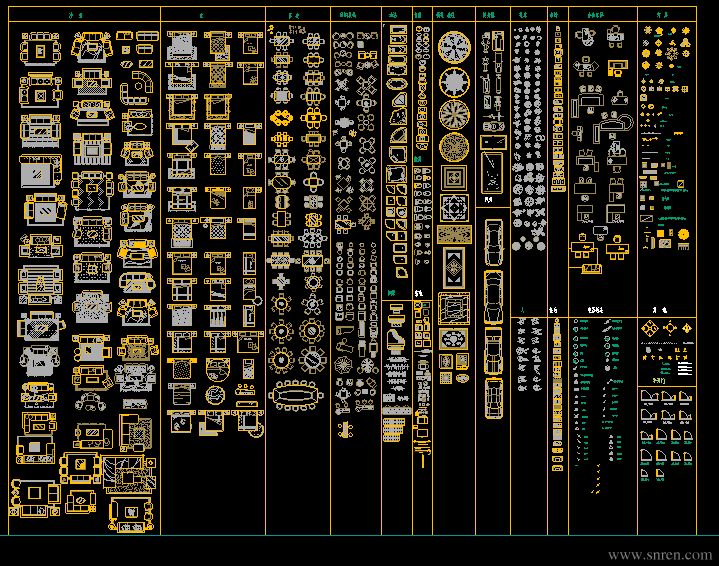This screenshot has width=719, height=566.
Task: Select the tall black rug with diamond motif
Action: pos(454,268)
